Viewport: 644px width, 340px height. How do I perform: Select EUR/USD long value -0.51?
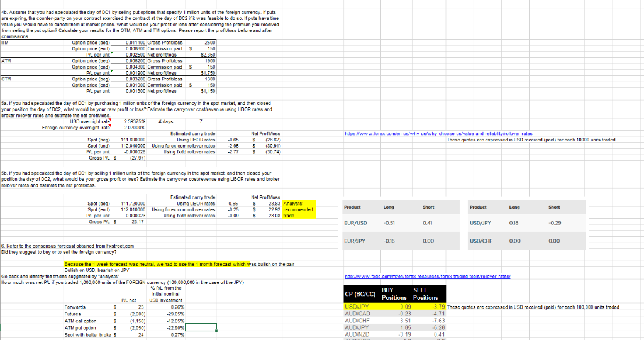tap(389, 223)
